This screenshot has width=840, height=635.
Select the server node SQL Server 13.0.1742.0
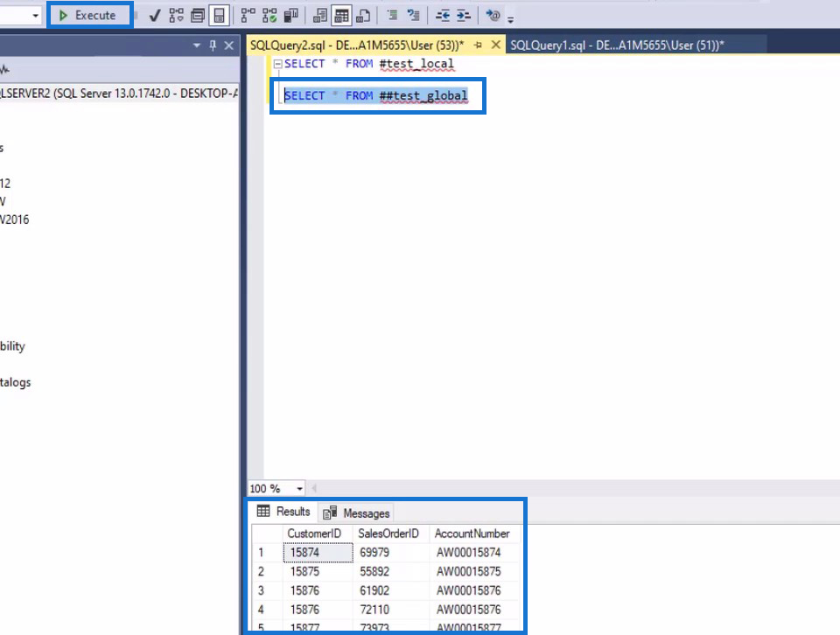[x=119, y=94]
